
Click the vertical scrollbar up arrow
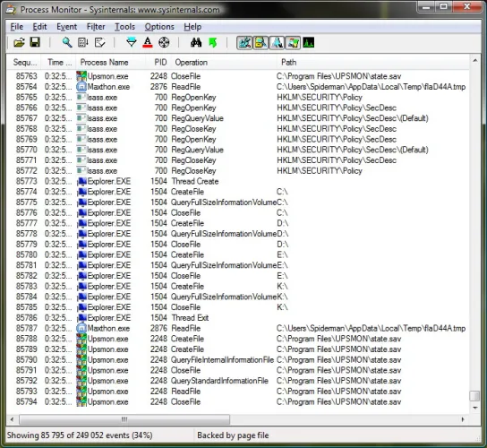point(475,61)
